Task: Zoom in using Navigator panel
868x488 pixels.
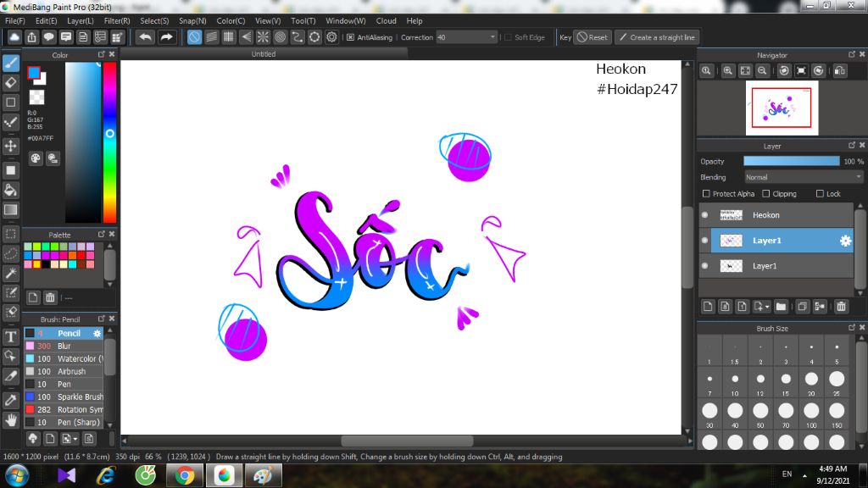Action: (x=728, y=71)
